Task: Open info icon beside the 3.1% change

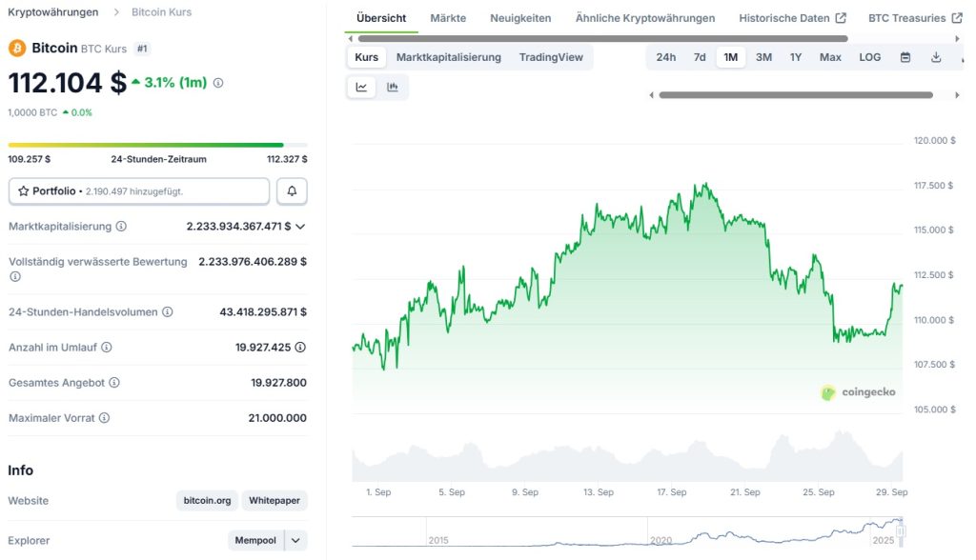Action: (218, 83)
